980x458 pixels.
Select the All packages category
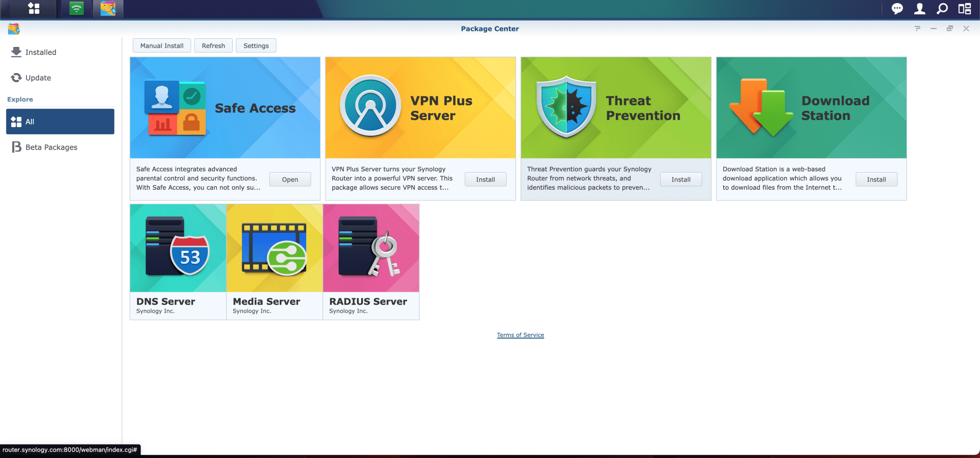(x=60, y=122)
